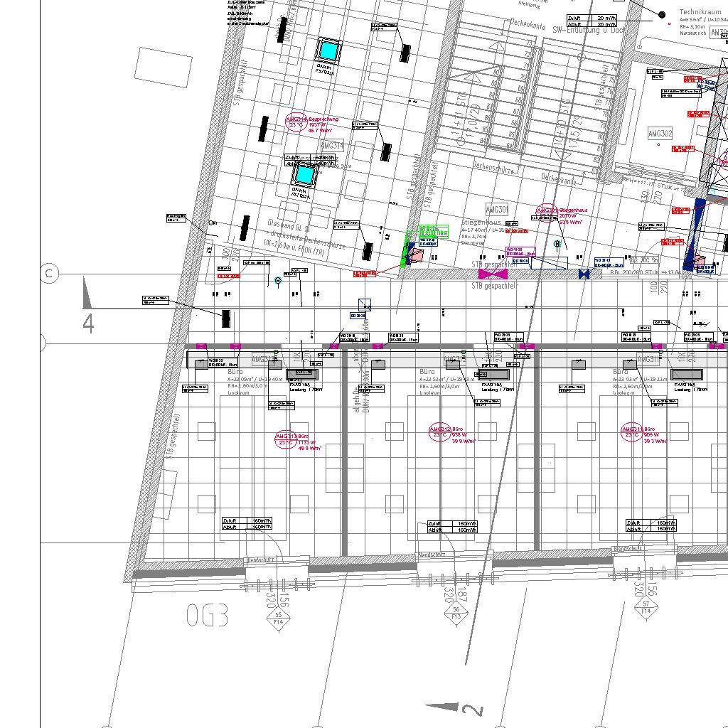Select the gray AMG302 room tag
The image size is (728, 728).
tap(660, 134)
